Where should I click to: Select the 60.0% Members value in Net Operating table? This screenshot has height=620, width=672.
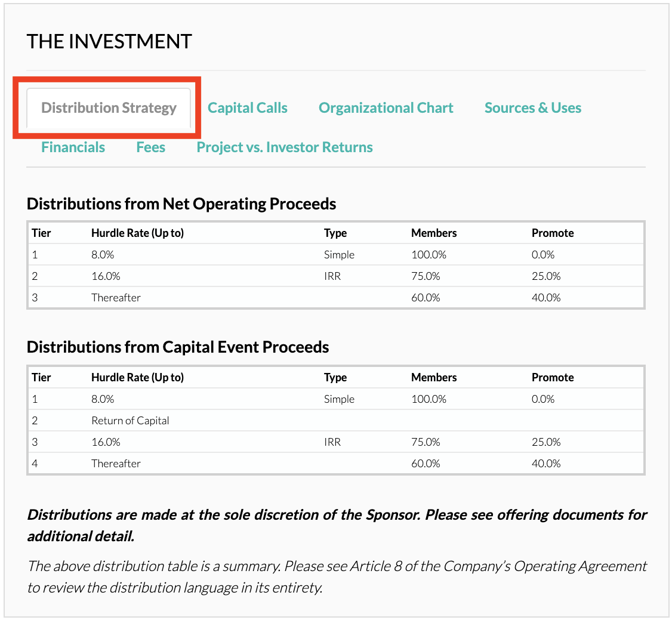coord(426,298)
